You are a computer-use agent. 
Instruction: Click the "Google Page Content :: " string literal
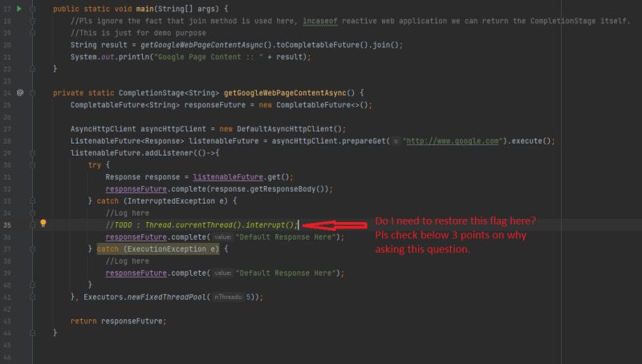209,57
